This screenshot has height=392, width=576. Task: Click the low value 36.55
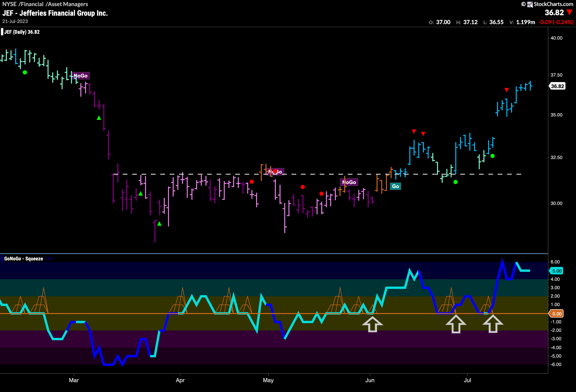click(x=496, y=22)
